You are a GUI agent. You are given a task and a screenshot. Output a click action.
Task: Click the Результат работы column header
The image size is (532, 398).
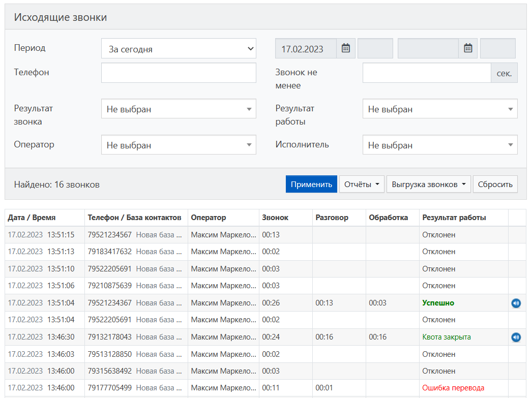coord(454,218)
